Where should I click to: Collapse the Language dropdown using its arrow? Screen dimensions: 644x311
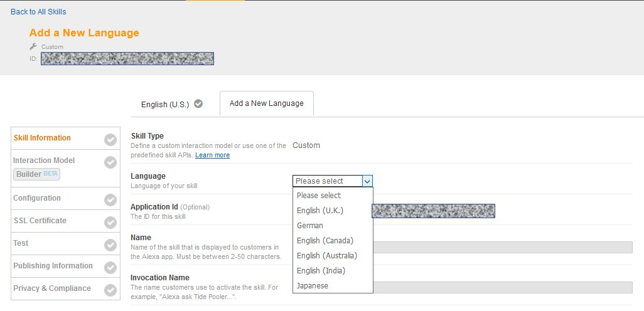coord(368,181)
